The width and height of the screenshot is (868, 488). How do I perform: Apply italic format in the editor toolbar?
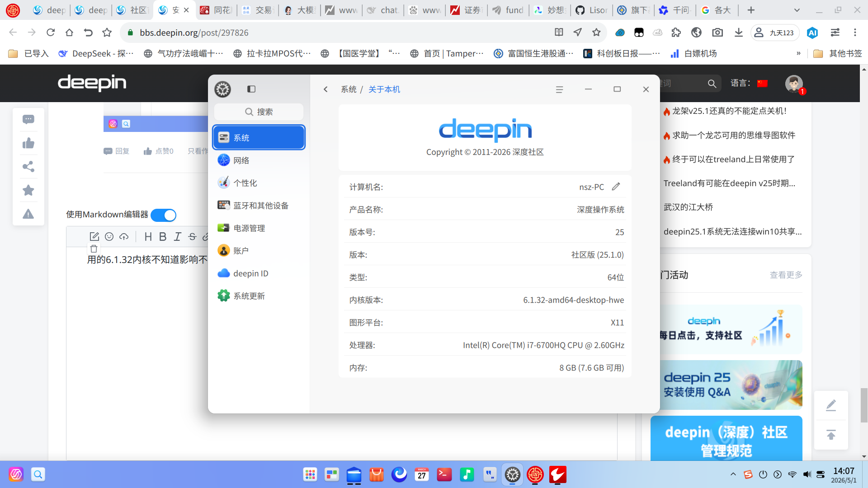(178, 236)
